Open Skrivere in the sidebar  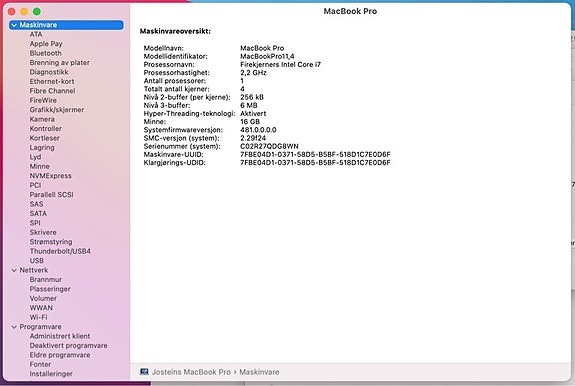pos(43,233)
